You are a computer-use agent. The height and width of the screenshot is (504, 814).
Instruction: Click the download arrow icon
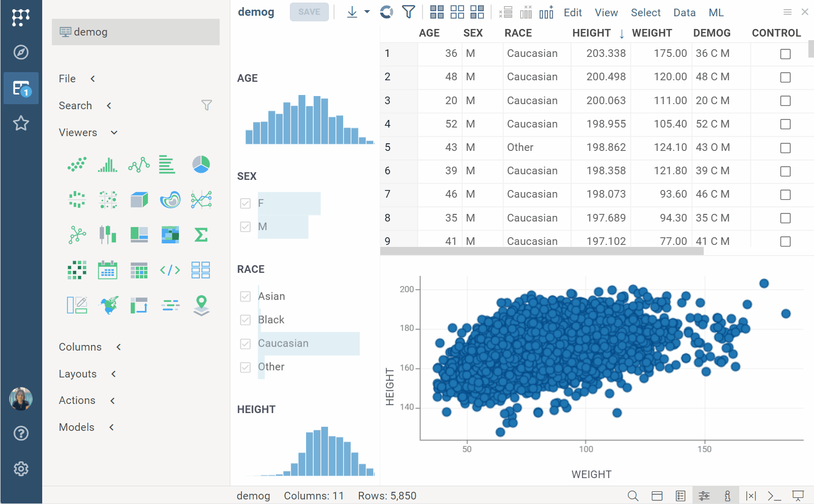(352, 12)
